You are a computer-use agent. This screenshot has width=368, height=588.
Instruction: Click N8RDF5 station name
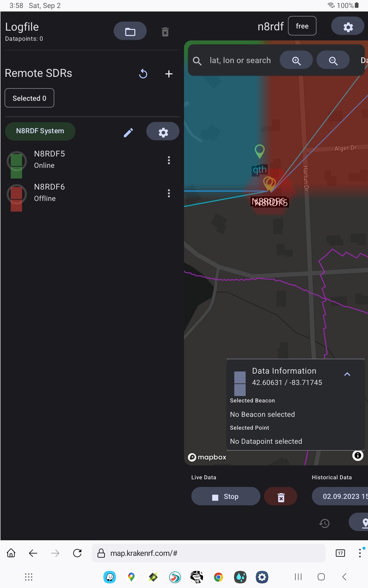[x=49, y=154]
